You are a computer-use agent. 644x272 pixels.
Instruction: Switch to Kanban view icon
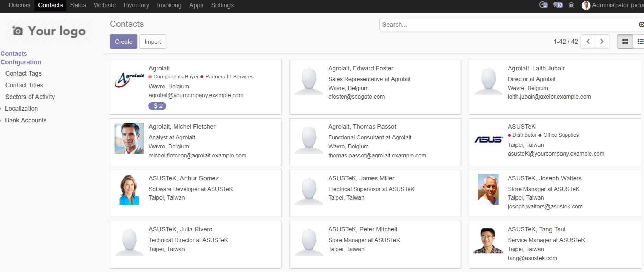pyautogui.click(x=625, y=42)
